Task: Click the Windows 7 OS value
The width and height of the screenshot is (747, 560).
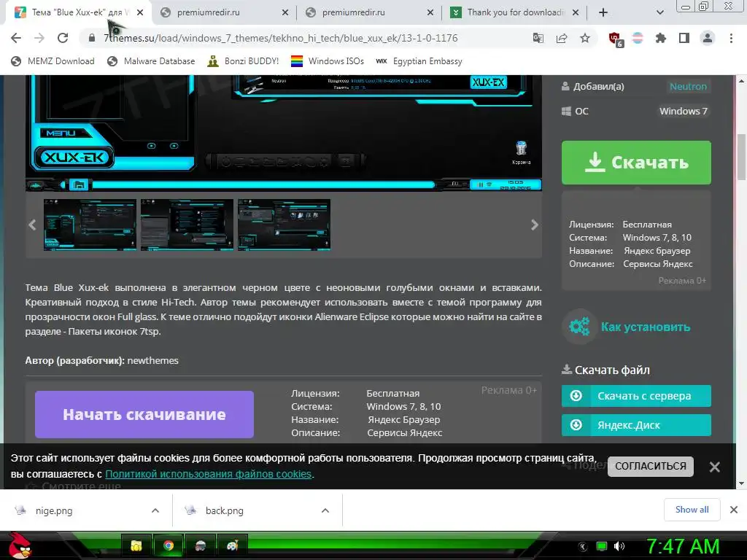Action: pyautogui.click(x=683, y=111)
